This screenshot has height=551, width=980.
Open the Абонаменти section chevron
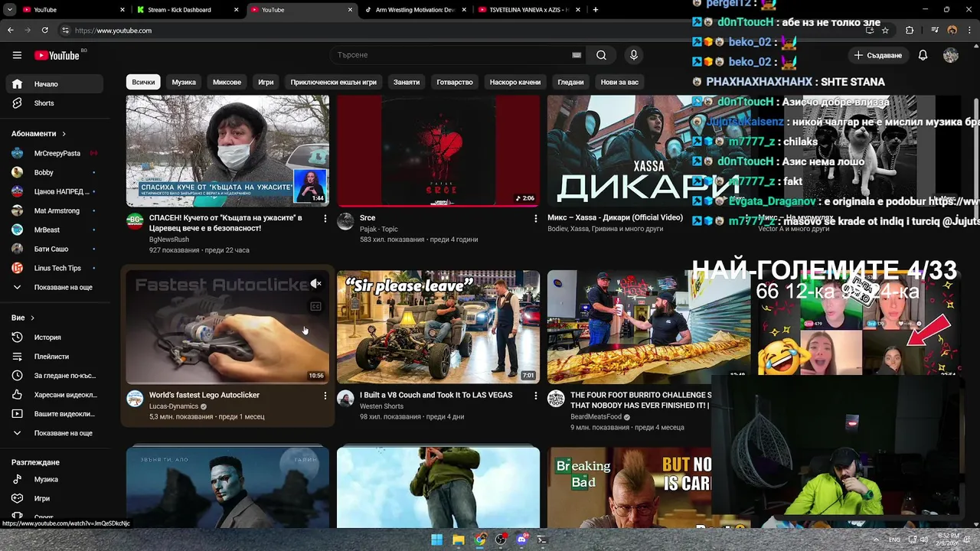pos(64,134)
